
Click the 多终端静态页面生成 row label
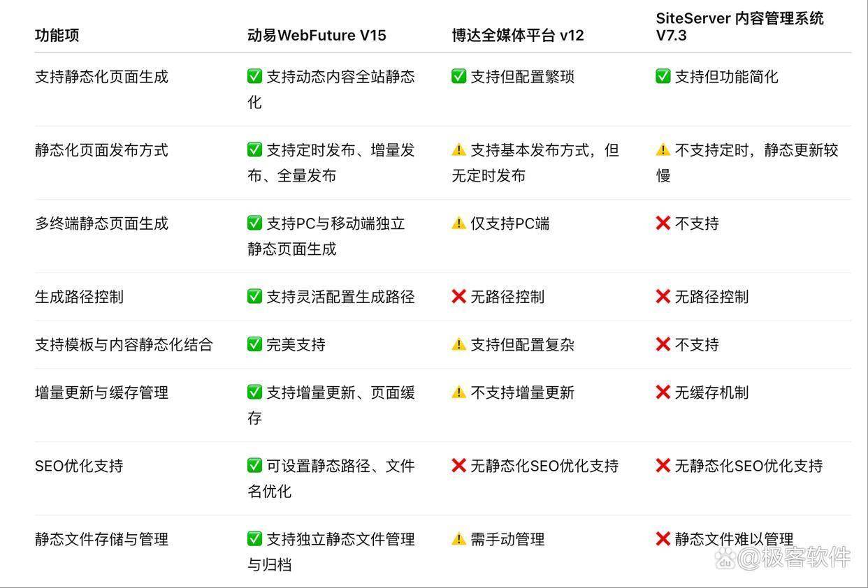[x=101, y=223]
